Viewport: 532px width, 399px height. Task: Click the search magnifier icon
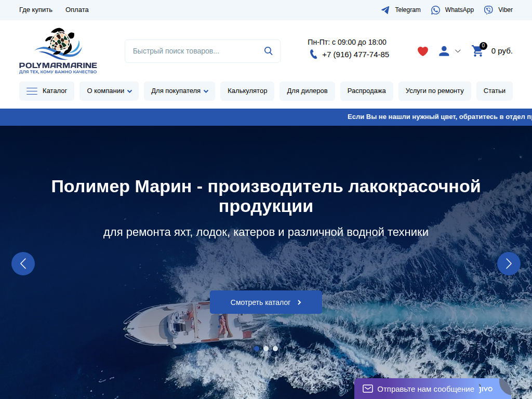(x=268, y=51)
